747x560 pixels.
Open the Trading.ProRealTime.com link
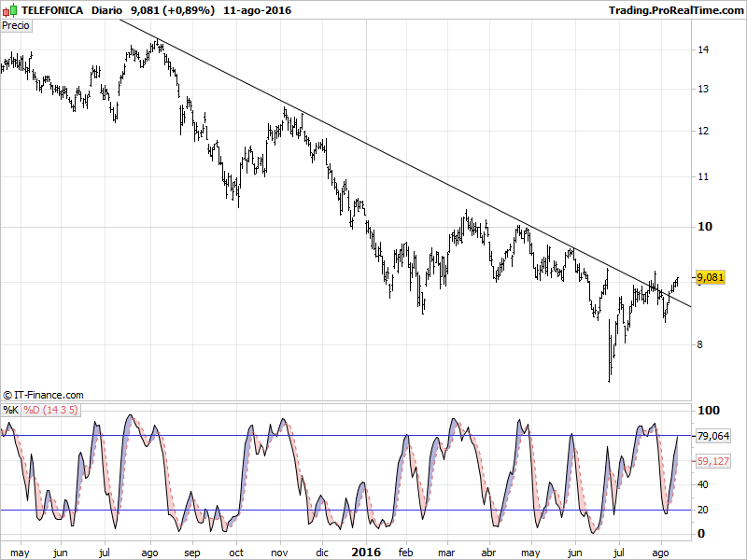click(674, 10)
